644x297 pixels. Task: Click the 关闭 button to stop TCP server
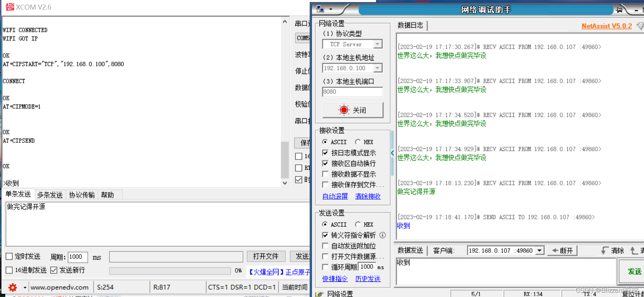pos(353,110)
